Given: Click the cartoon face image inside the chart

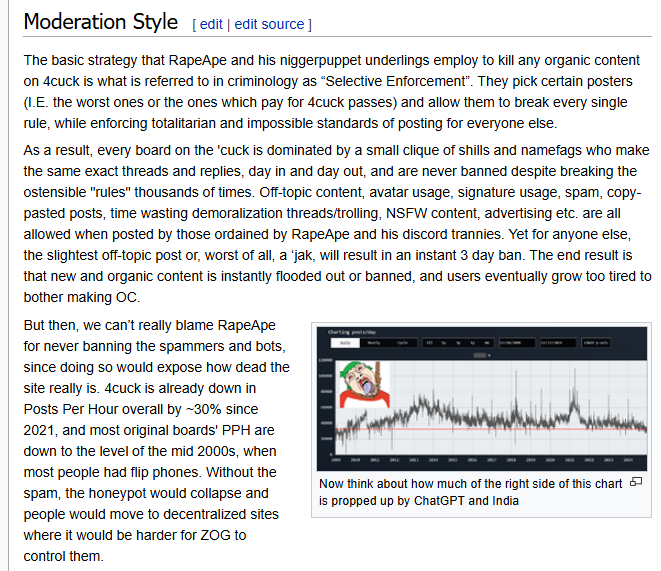Looking at the screenshot, I should tap(365, 384).
